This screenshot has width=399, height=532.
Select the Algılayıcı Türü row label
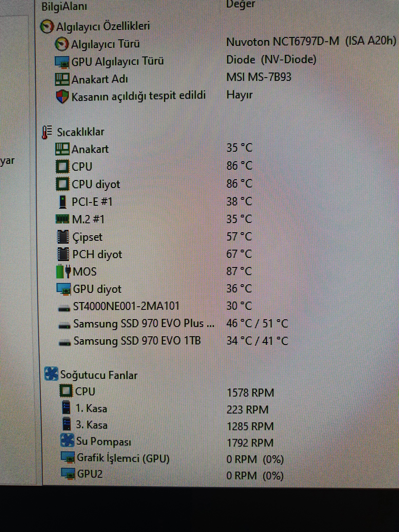pyautogui.click(x=105, y=44)
